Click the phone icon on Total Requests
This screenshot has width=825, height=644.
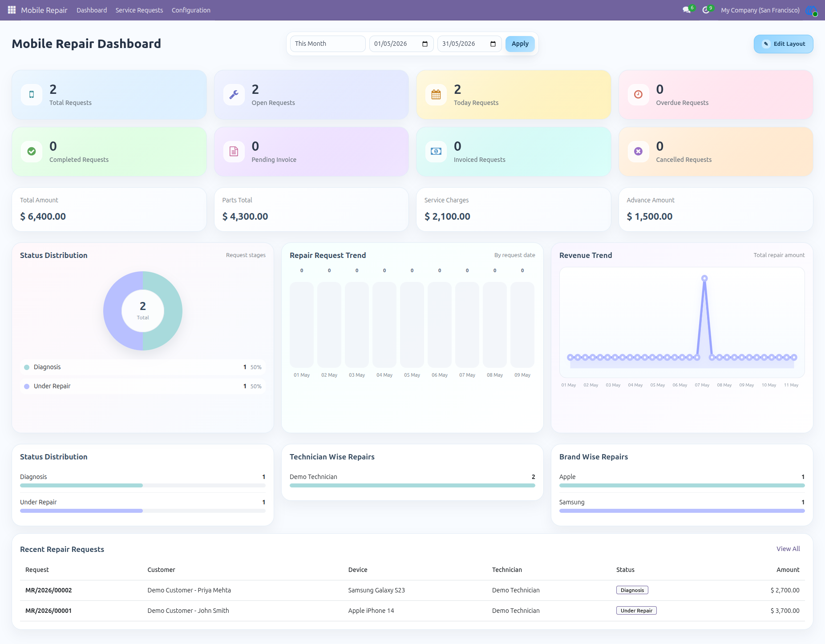[32, 94]
